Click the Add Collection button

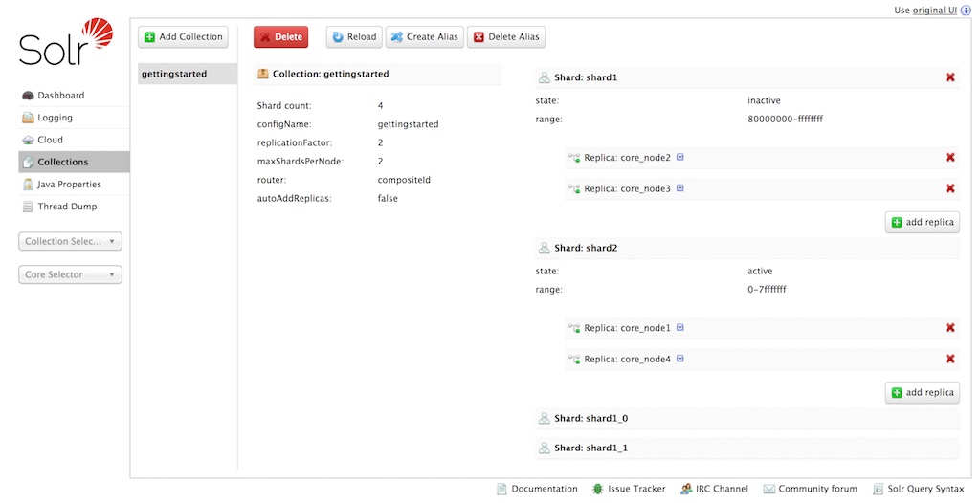[183, 37]
